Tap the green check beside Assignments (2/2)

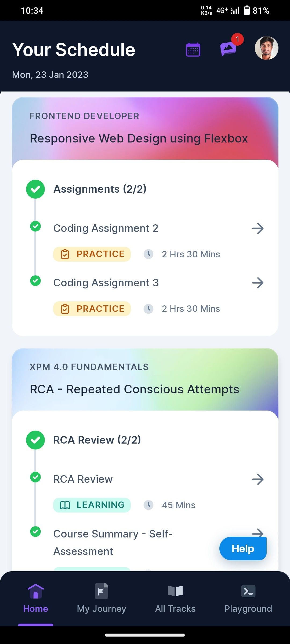(35, 189)
